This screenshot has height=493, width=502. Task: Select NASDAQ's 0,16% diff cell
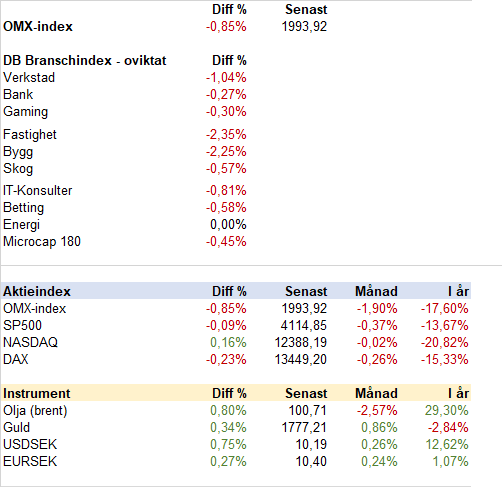[228, 343]
